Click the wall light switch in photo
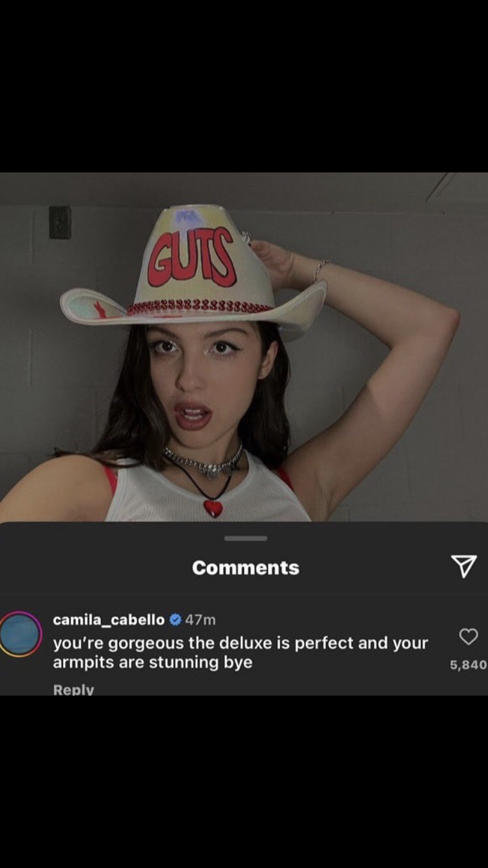 pyautogui.click(x=60, y=223)
